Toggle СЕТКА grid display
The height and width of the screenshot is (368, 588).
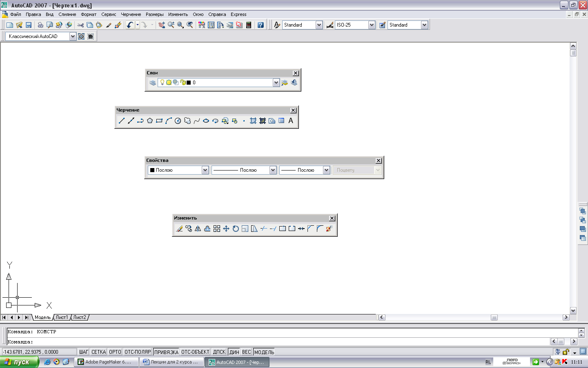click(x=98, y=352)
